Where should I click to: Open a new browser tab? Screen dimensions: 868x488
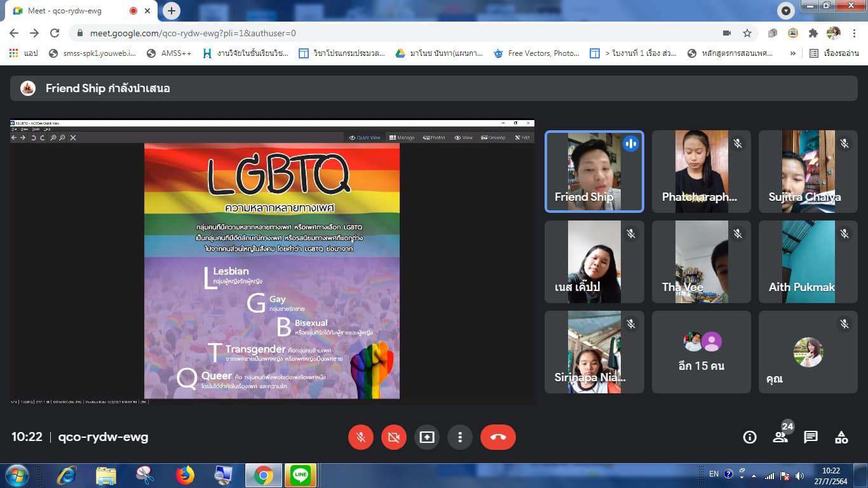point(172,11)
